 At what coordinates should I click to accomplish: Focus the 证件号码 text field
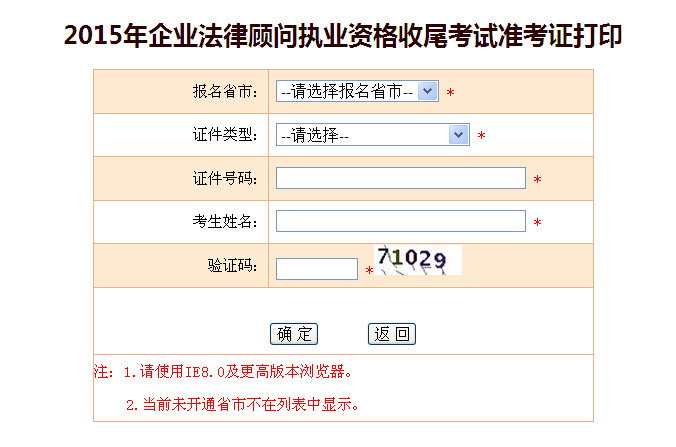[401, 178]
